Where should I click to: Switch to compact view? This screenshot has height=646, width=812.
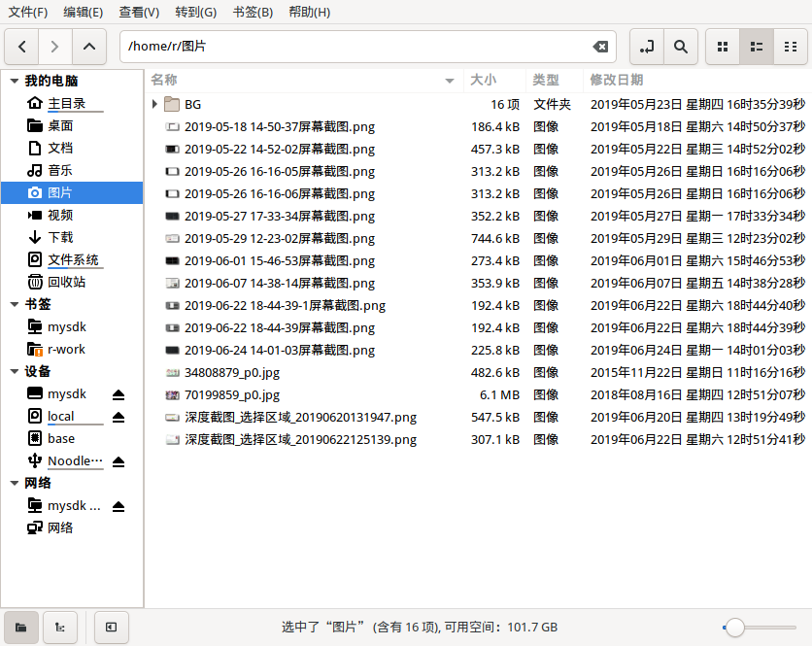tap(791, 46)
